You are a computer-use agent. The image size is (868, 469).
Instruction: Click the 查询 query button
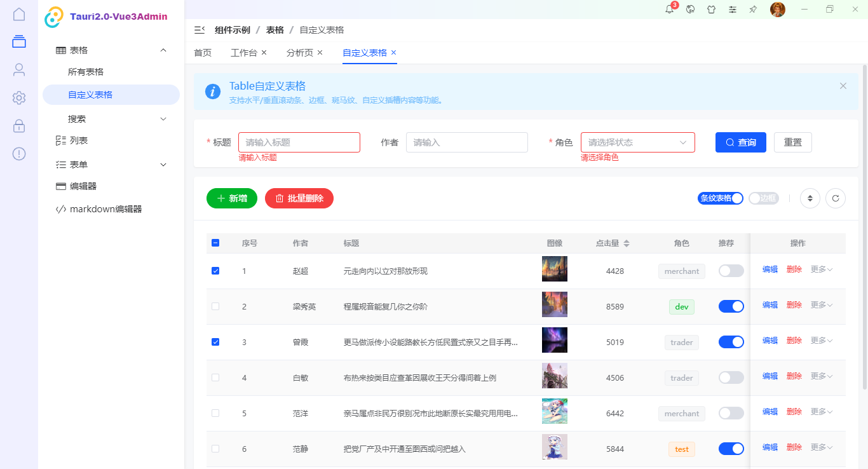[x=740, y=142]
